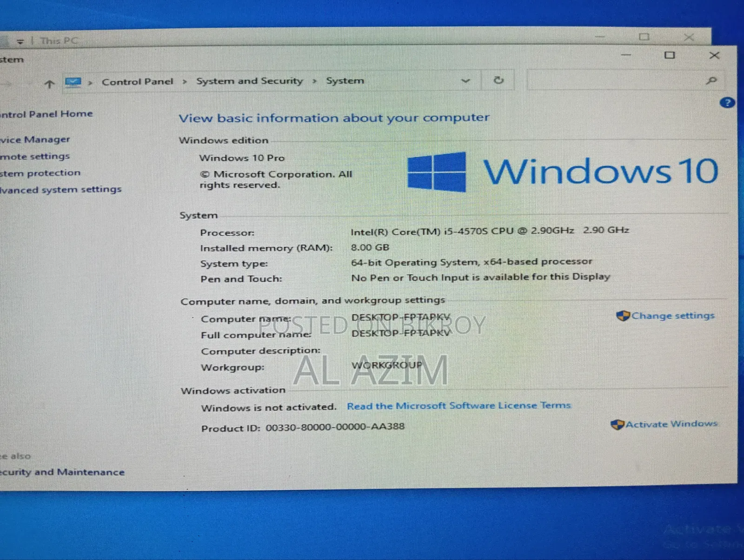The height and width of the screenshot is (560, 744).
Task: Expand chevron after System and Security breadcrumb
Action: 314,81
